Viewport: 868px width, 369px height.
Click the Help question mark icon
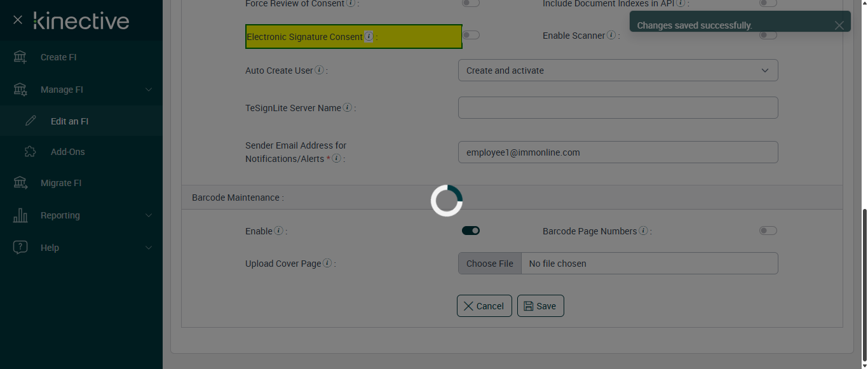pyautogui.click(x=20, y=248)
